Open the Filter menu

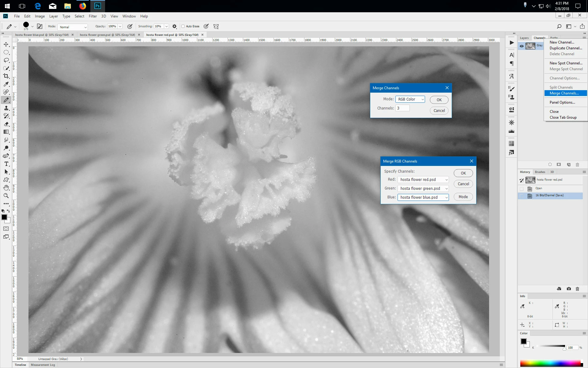click(x=92, y=16)
